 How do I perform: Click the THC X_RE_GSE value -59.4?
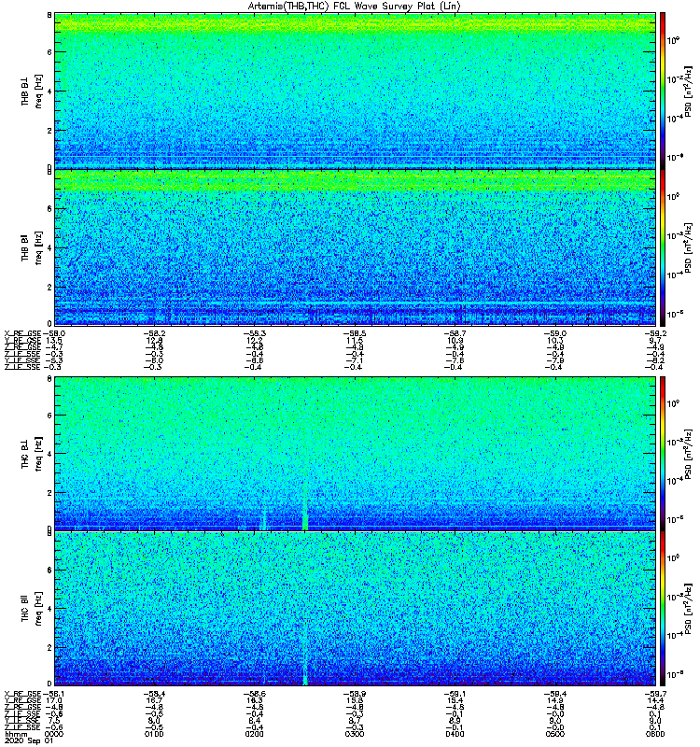click(x=555, y=694)
